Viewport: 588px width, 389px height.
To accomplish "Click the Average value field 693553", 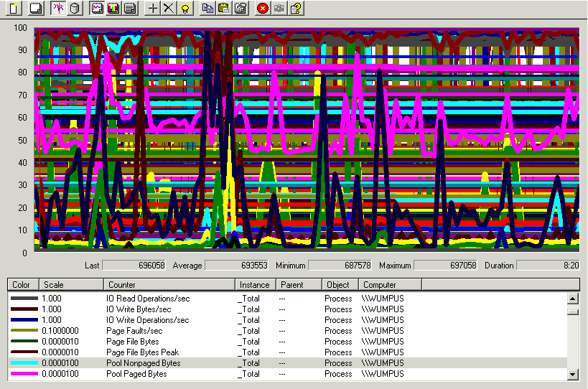I will (237, 266).
